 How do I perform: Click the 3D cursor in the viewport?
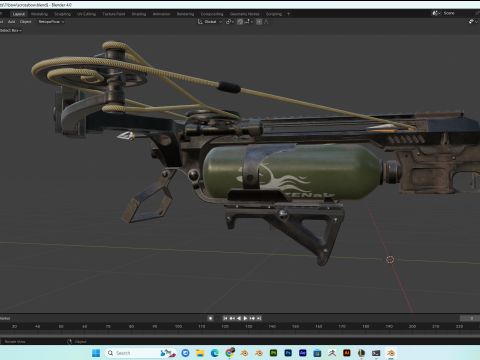pyautogui.click(x=390, y=259)
